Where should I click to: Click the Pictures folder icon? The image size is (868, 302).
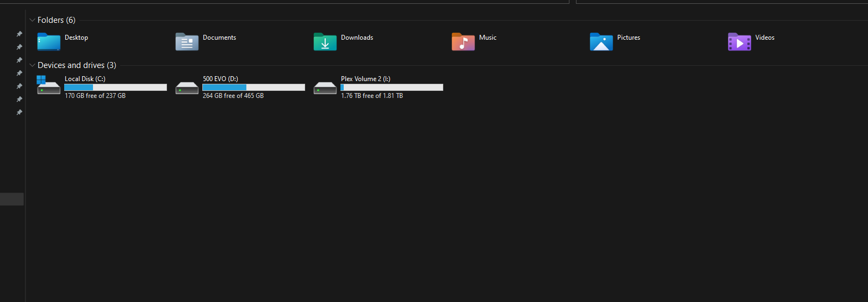[601, 42]
